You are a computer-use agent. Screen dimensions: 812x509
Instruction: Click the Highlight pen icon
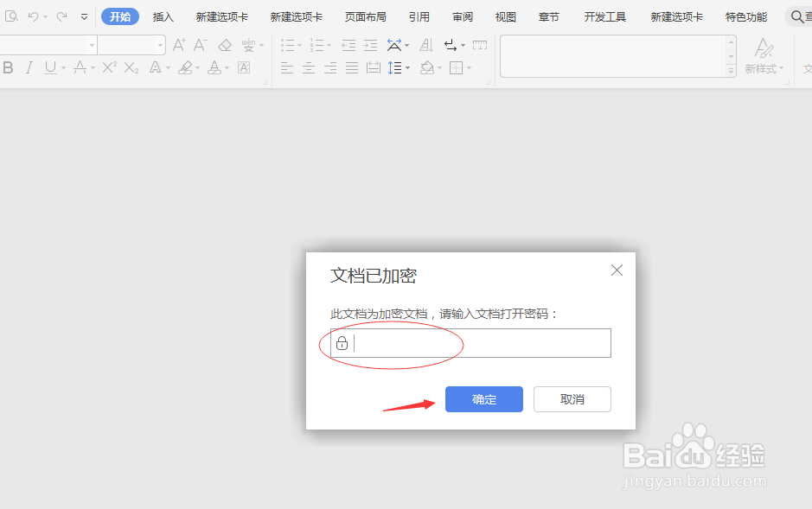point(187,67)
